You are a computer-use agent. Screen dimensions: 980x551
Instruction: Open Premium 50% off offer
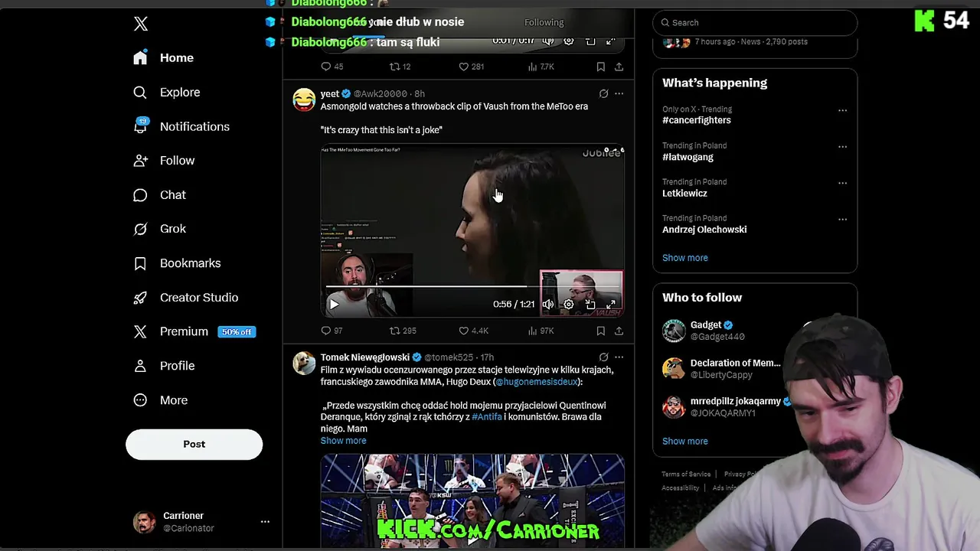click(194, 331)
